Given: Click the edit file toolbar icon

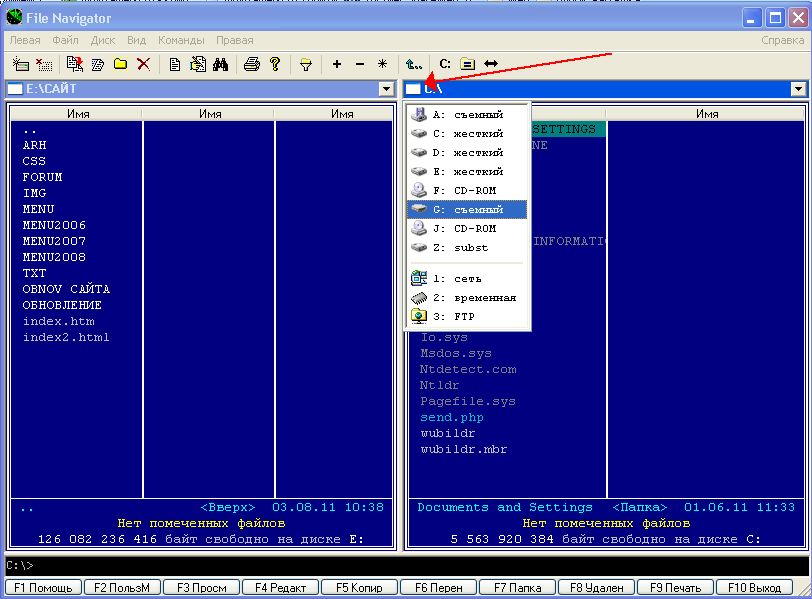Looking at the screenshot, I should [197, 64].
